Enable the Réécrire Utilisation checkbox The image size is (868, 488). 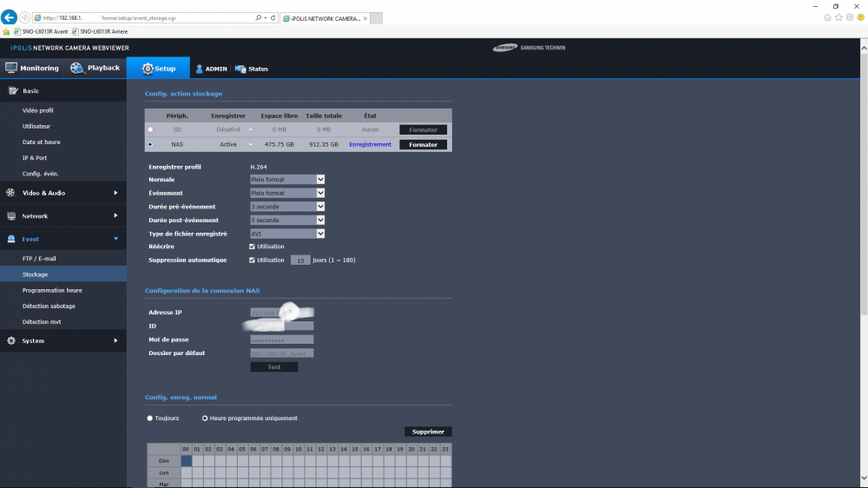(x=252, y=247)
